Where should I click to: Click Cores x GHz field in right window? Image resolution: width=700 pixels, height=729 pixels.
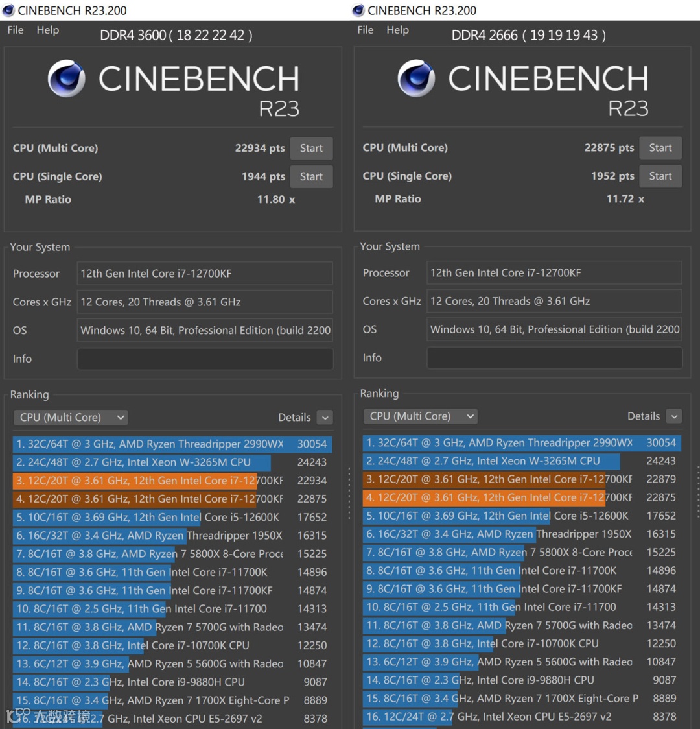[555, 301]
